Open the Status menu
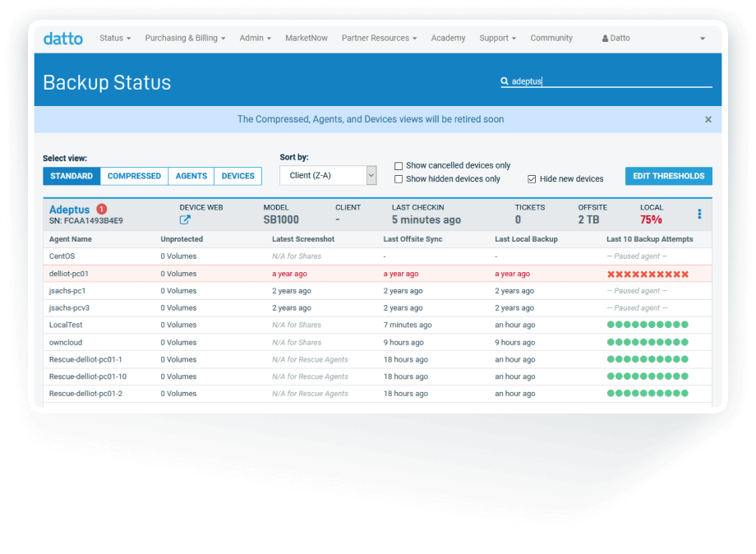Viewport: 756px width, 554px height. click(x=115, y=38)
